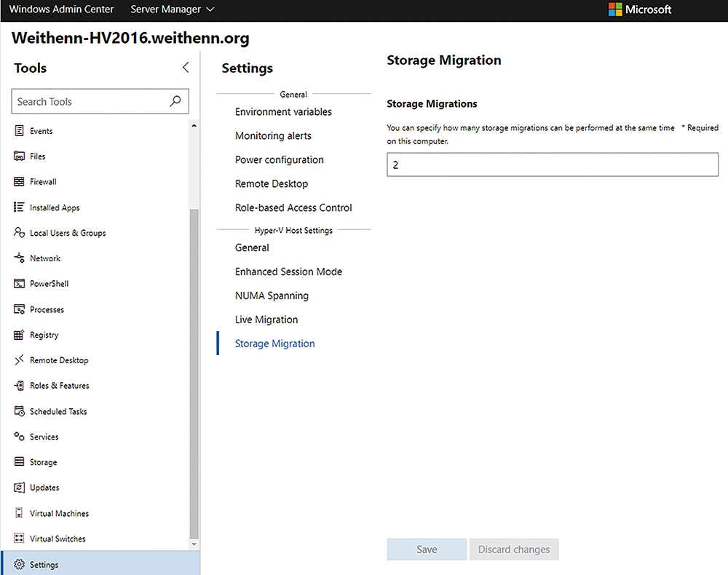
Task: Click the Settings gear icon
Action: point(19,564)
